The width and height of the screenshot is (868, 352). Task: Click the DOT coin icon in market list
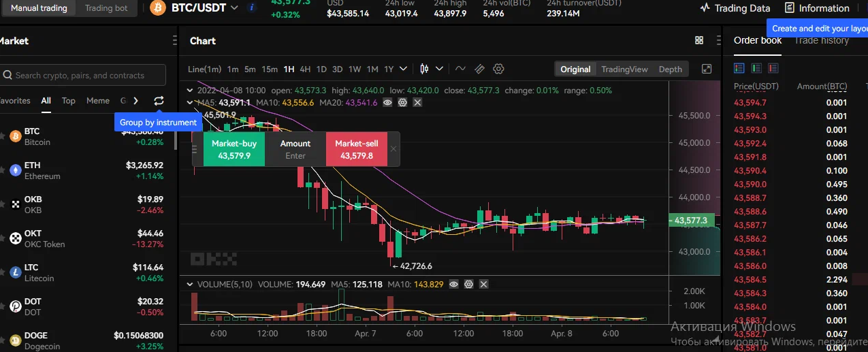coord(16,306)
